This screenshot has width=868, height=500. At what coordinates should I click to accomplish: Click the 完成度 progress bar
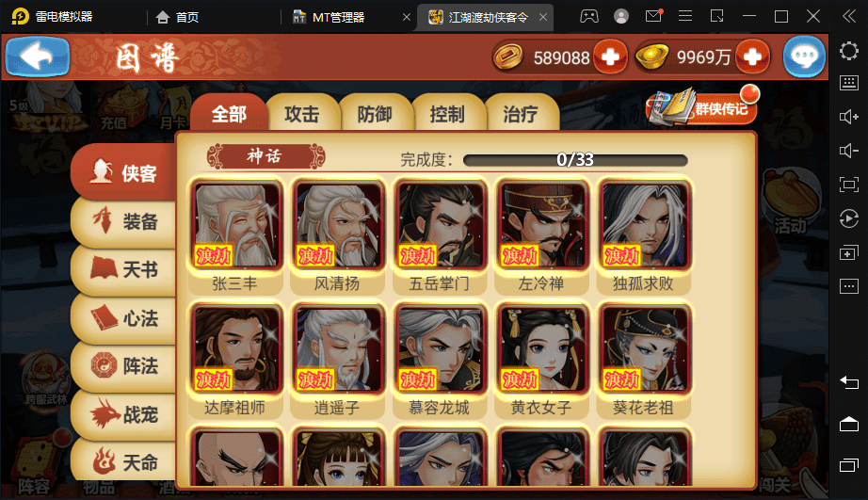575,160
